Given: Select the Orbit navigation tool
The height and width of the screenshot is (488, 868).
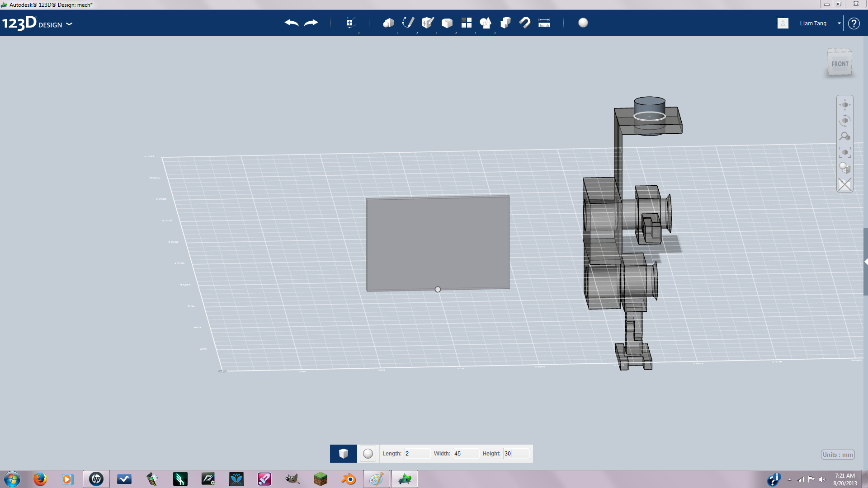Looking at the screenshot, I should pyautogui.click(x=845, y=121).
